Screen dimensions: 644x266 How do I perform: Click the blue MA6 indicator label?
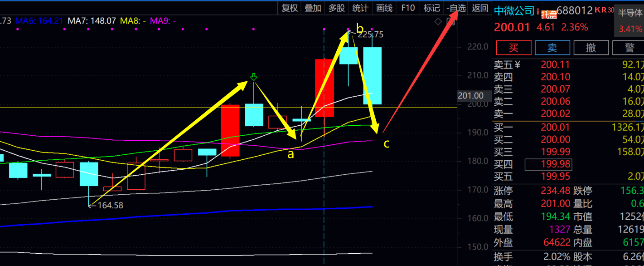pos(39,20)
